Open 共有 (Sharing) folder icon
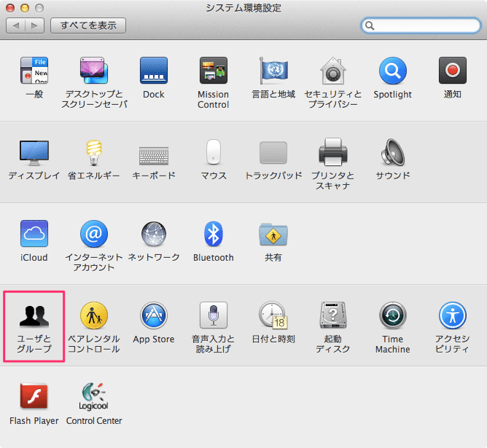The width and height of the screenshot is (487, 448). [x=273, y=235]
